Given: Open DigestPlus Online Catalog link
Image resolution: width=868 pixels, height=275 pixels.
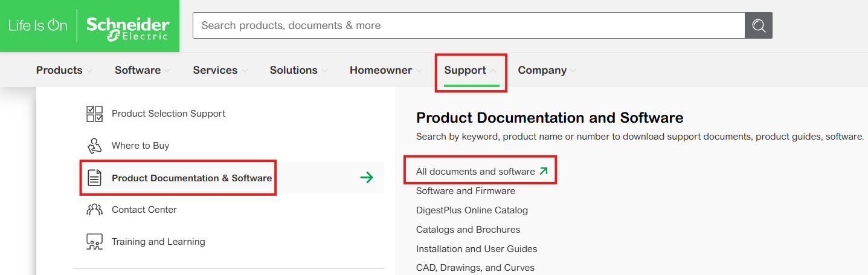Looking at the screenshot, I should (x=472, y=210).
